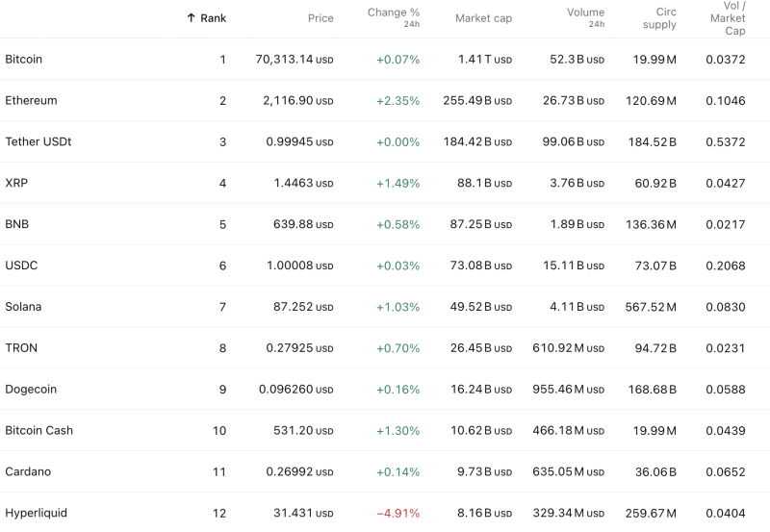Click Bitcoin Cash's +1.30% change value
The height and width of the screenshot is (532, 770).
398,430
